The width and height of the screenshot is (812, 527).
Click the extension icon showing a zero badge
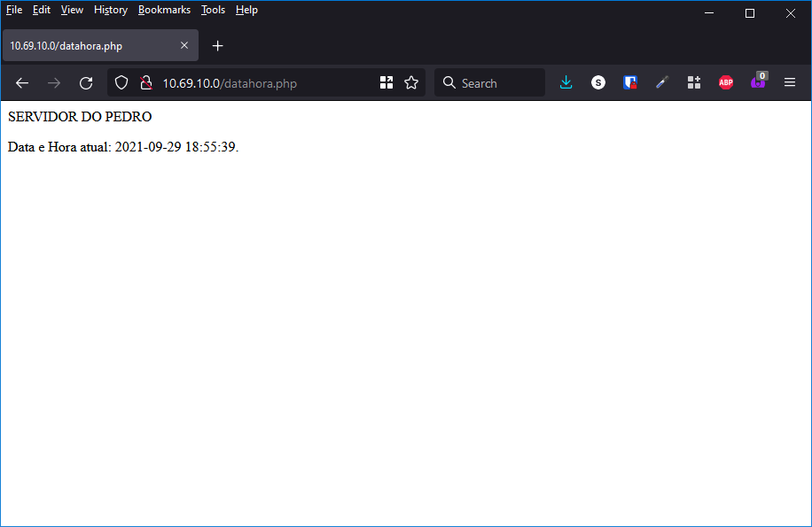(757, 82)
